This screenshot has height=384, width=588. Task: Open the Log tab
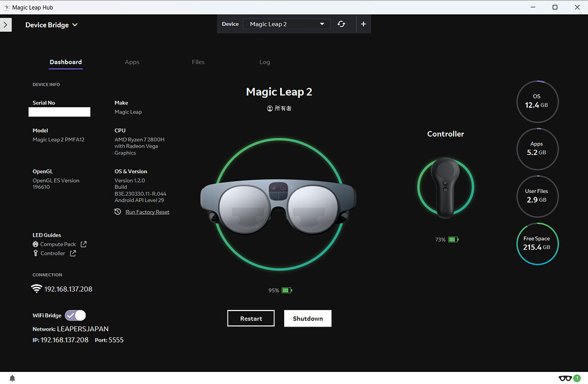(265, 62)
